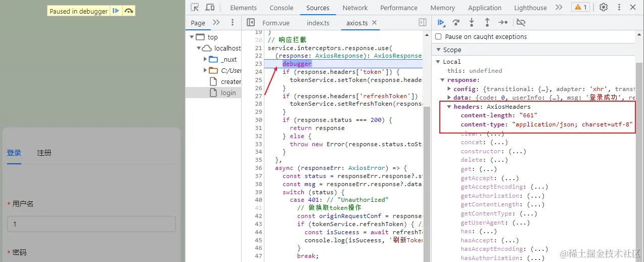Select the login file in tree
The width and height of the screenshot is (644, 262).
[x=228, y=93]
